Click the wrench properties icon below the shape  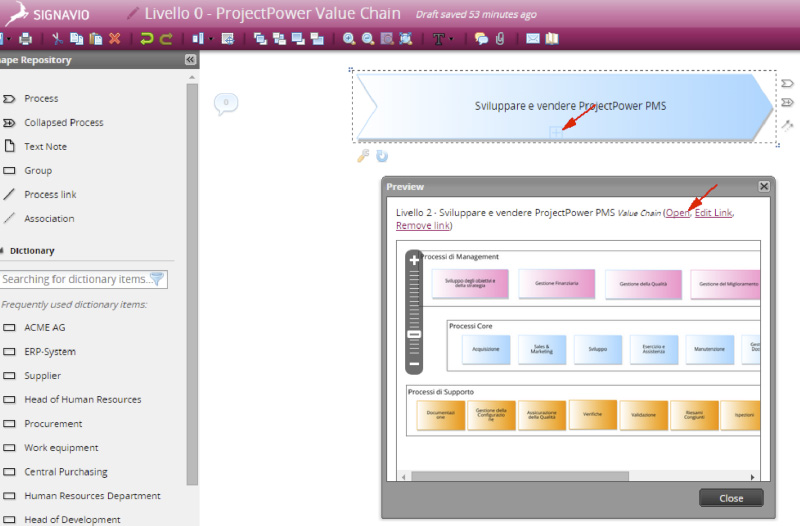363,156
